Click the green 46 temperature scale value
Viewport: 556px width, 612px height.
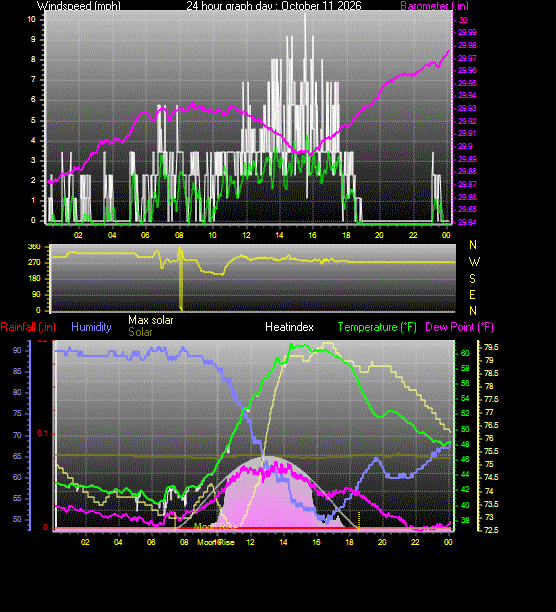pyautogui.click(x=465, y=459)
